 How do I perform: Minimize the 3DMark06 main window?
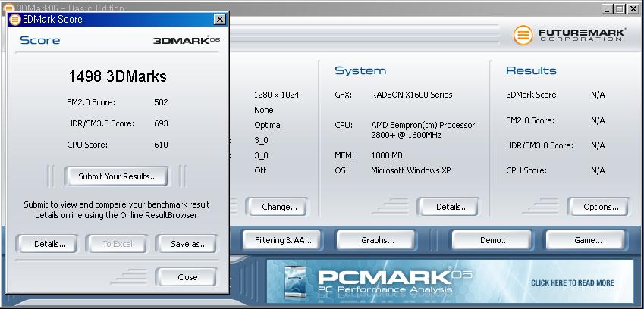pyautogui.click(x=608, y=8)
